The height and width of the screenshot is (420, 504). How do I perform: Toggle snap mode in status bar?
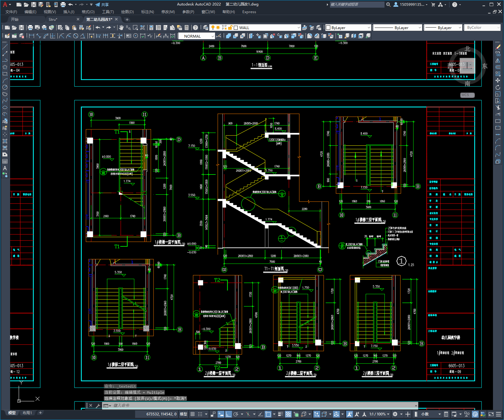[200, 414]
